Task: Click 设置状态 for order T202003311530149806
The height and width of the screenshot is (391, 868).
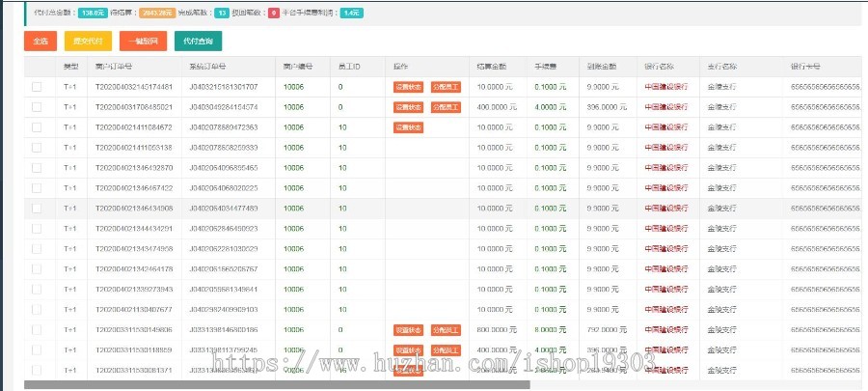Action: click(409, 330)
